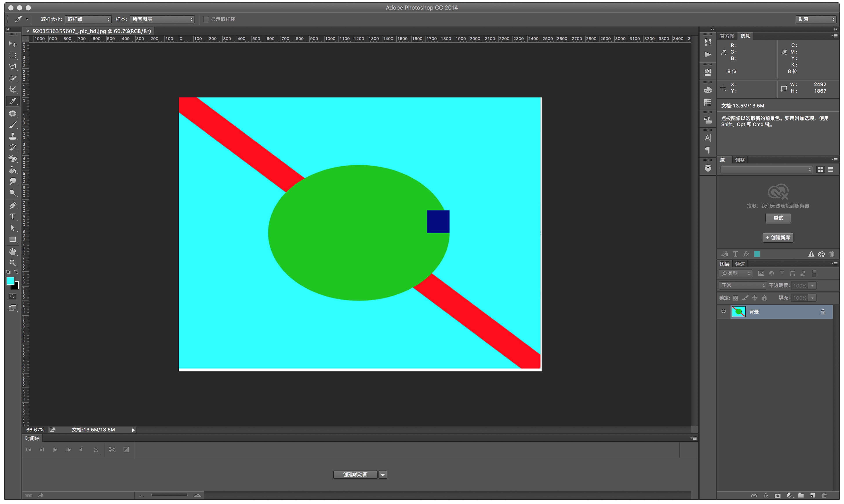Open the 取样大小 dropdown

coord(88,19)
